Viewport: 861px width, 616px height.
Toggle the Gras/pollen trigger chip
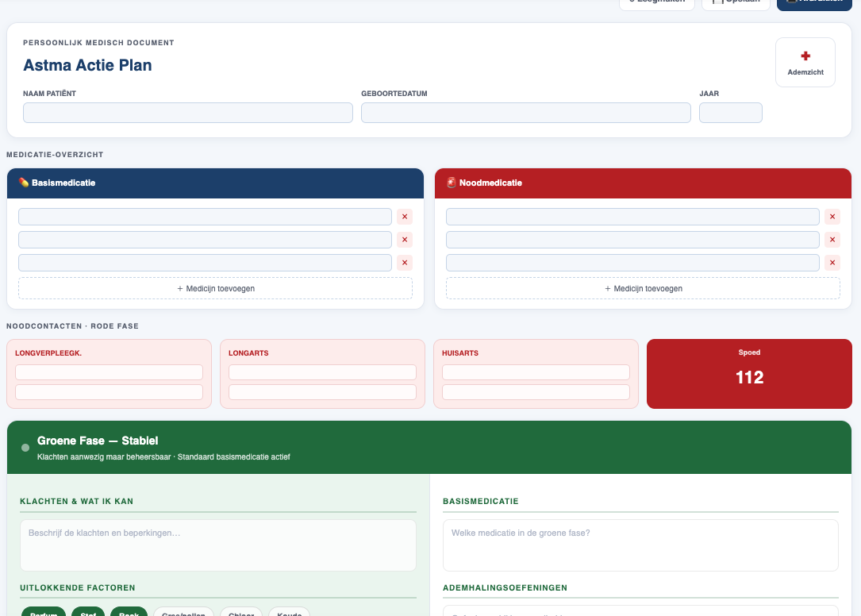(183, 612)
